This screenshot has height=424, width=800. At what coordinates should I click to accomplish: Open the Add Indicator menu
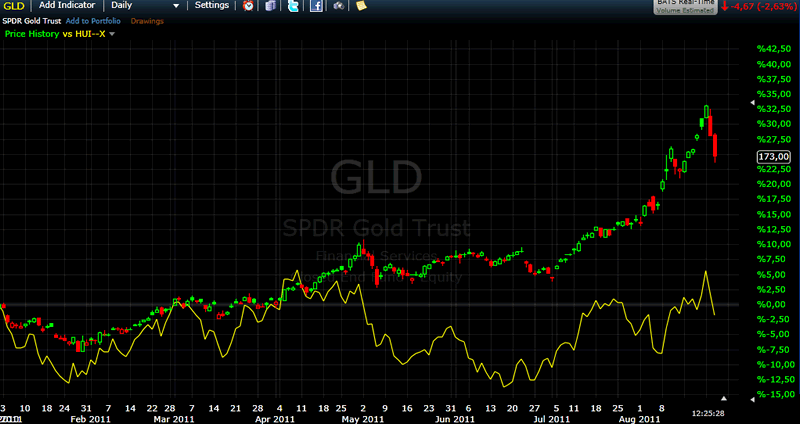[67, 5]
